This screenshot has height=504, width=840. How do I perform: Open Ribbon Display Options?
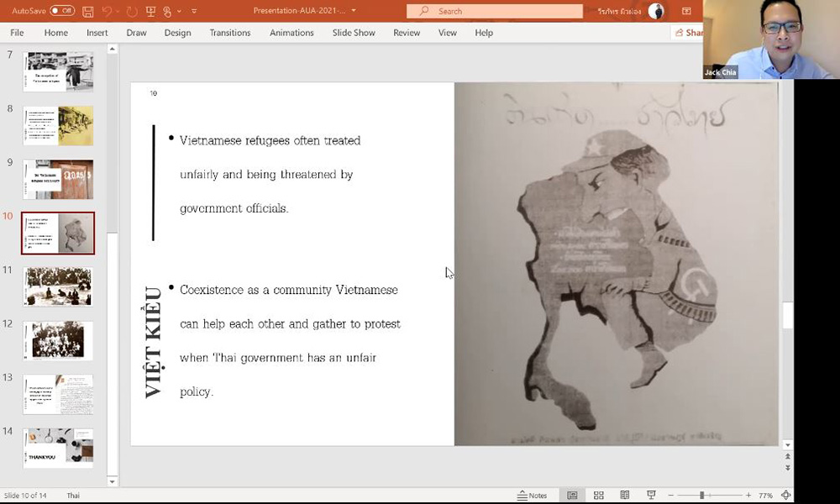(x=686, y=11)
